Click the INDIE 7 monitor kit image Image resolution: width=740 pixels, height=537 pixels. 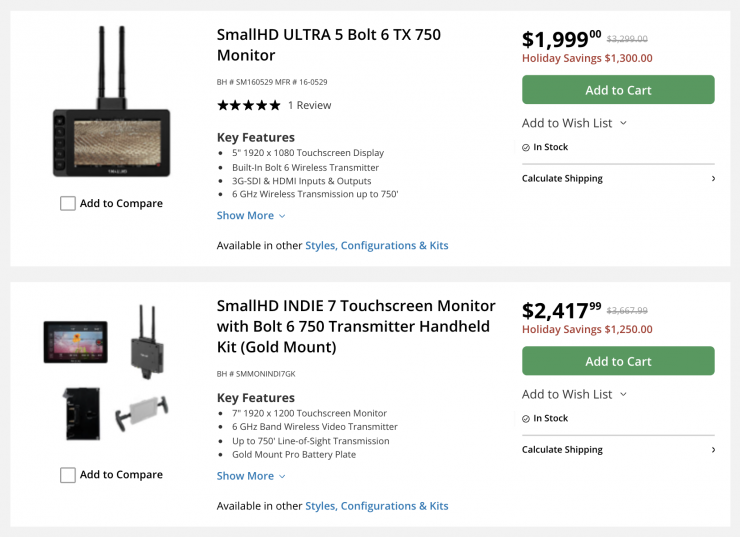pos(75,341)
